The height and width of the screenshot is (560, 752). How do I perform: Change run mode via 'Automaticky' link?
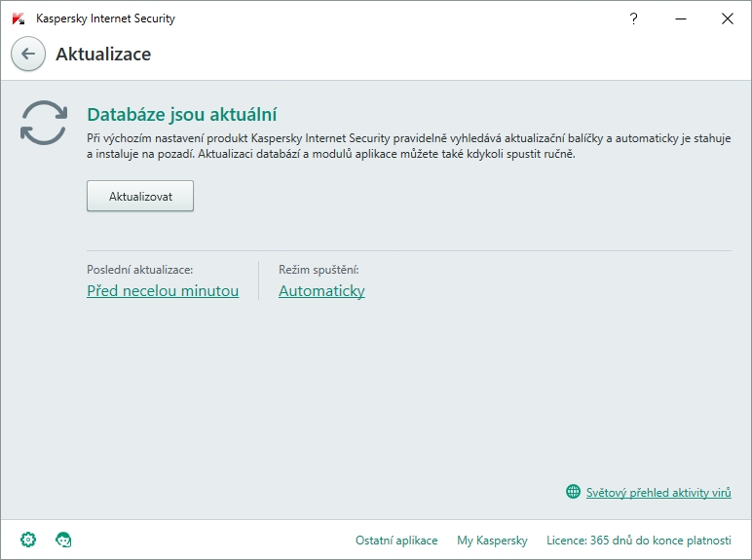tap(321, 290)
